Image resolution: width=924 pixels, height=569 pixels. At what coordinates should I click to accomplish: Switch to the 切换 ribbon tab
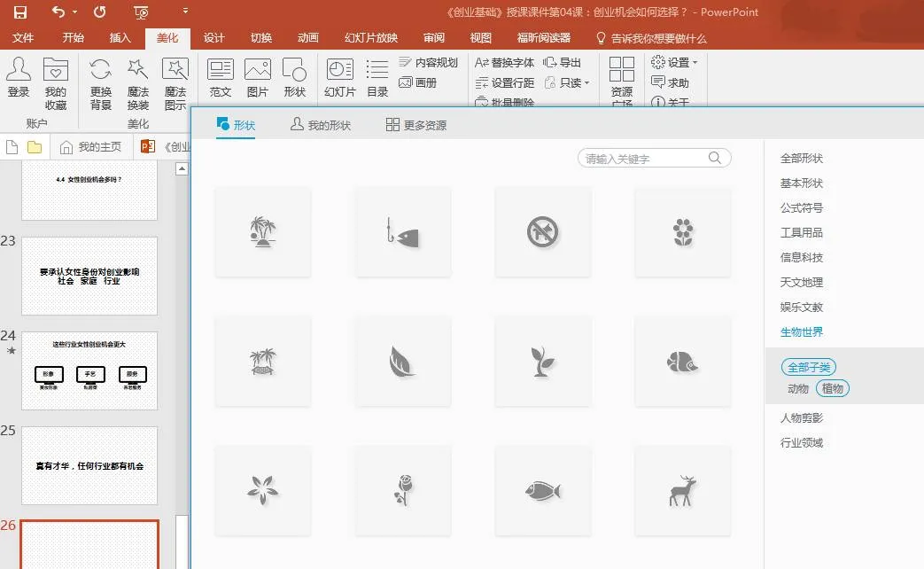[x=261, y=38]
